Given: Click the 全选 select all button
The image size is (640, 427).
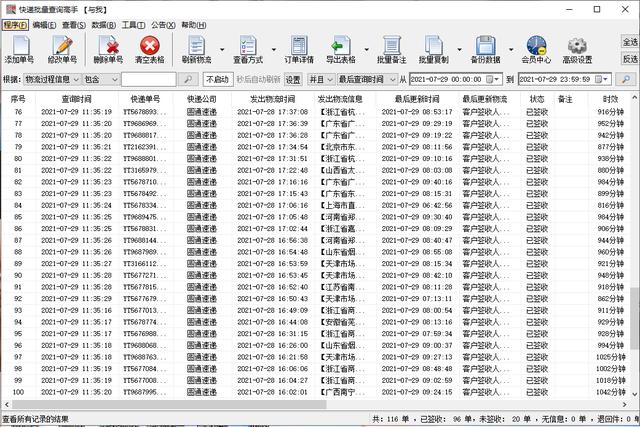Looking at the screenshot, I should click(x=629, y=43).
